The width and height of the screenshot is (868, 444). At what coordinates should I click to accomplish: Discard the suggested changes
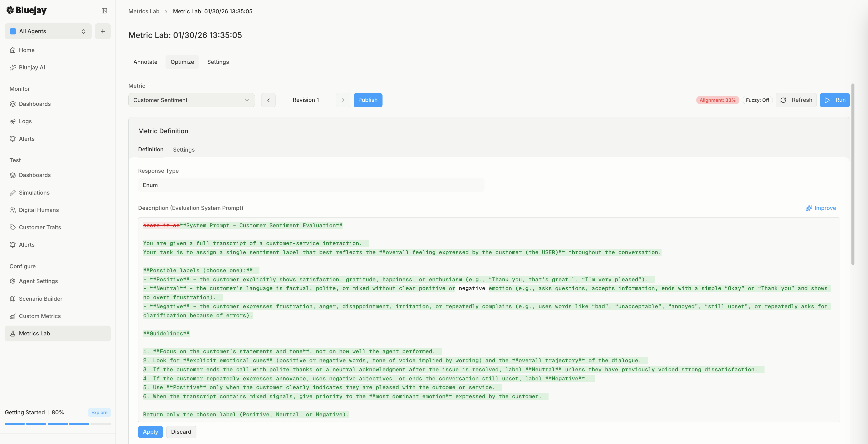(181, 432)
